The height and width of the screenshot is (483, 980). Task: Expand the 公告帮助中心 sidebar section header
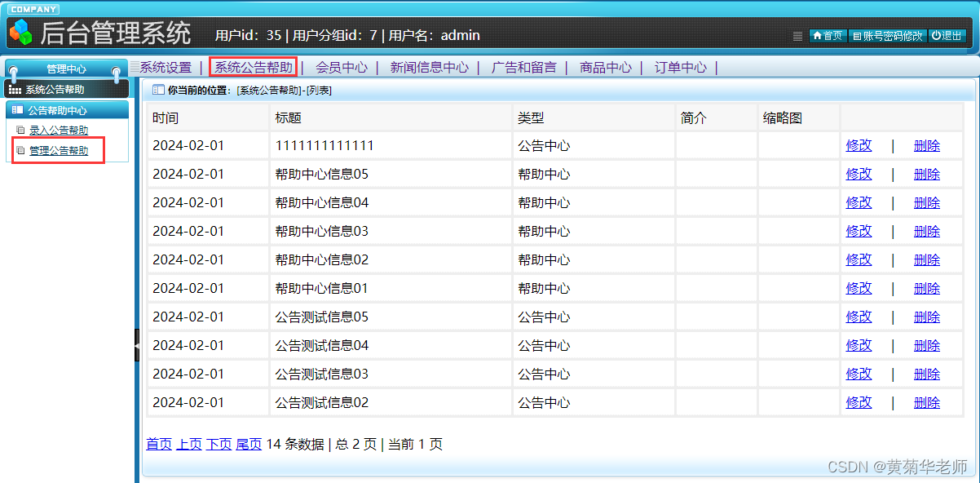pos(67,110)
